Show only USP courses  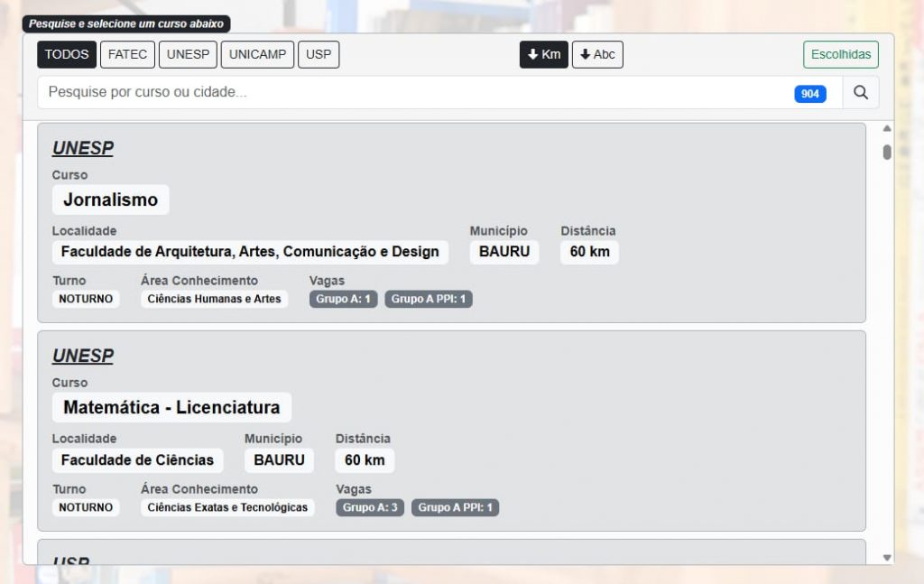pyautogui.click(x=319, y=55)
